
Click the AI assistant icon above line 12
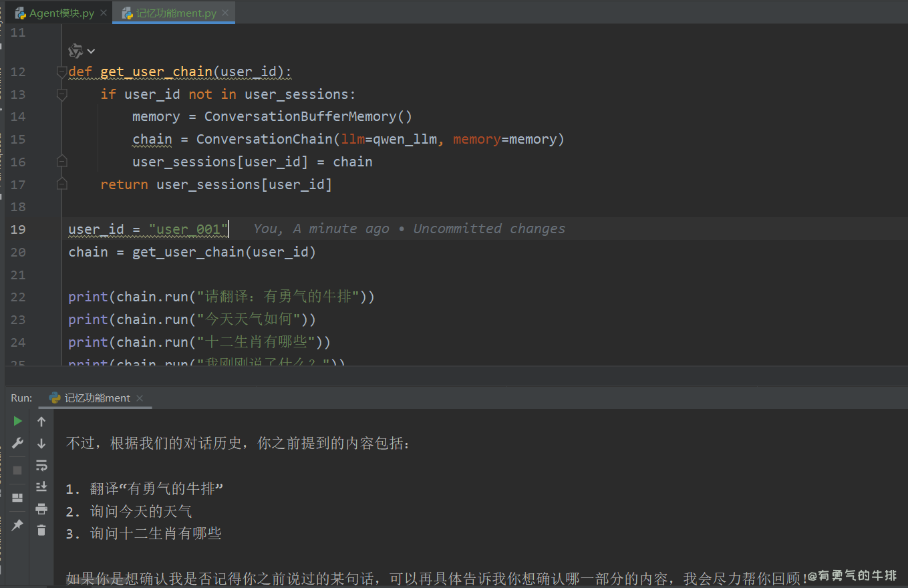75,51
